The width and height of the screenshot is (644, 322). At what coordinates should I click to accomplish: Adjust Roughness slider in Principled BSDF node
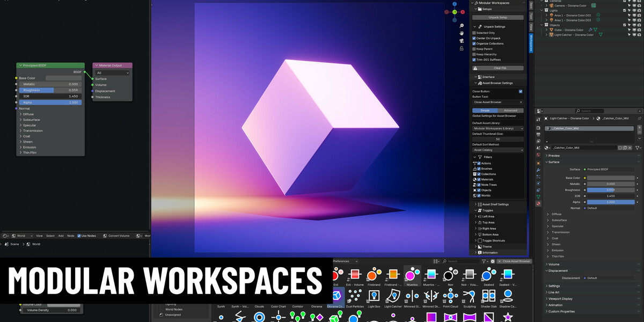click(50, 90)
